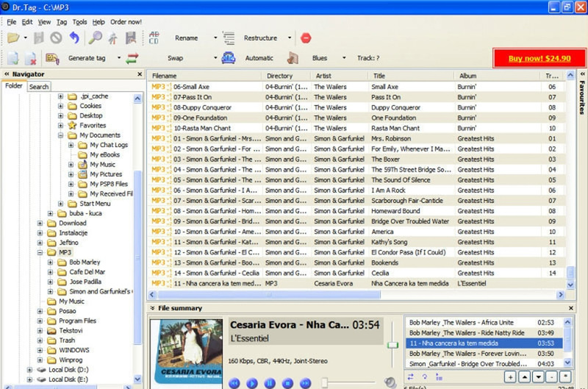Click the Restructure list icon
The image size is (588, 389).
tap(229, 38)
